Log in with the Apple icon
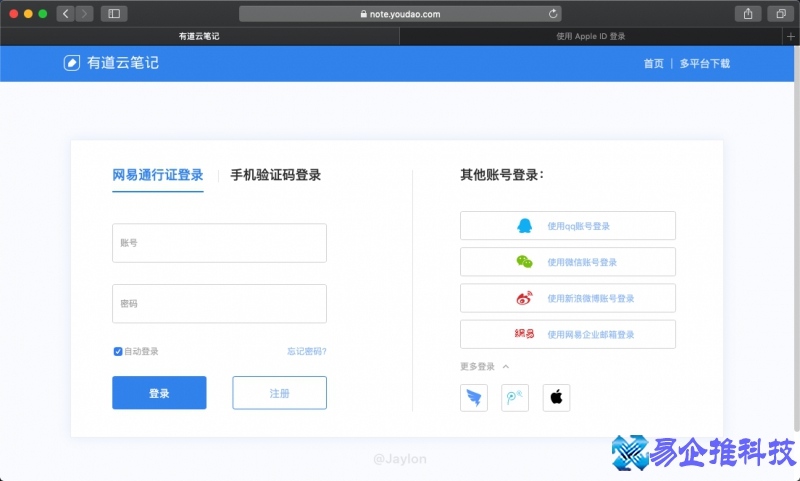 point(556,397)
